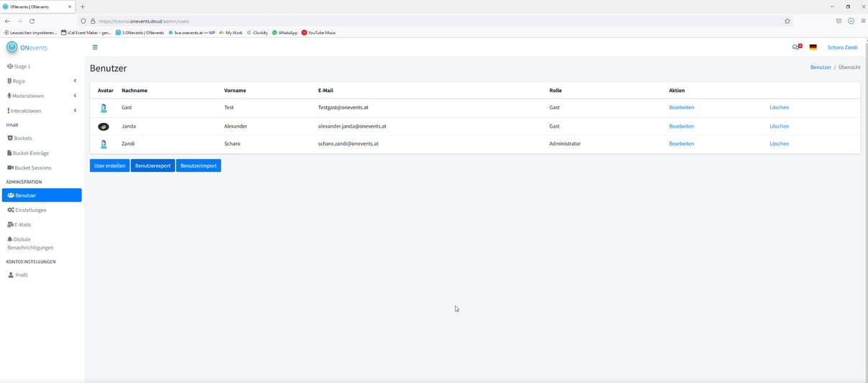
Task: Reload the page using browser refresh icon
Action: 32,21
